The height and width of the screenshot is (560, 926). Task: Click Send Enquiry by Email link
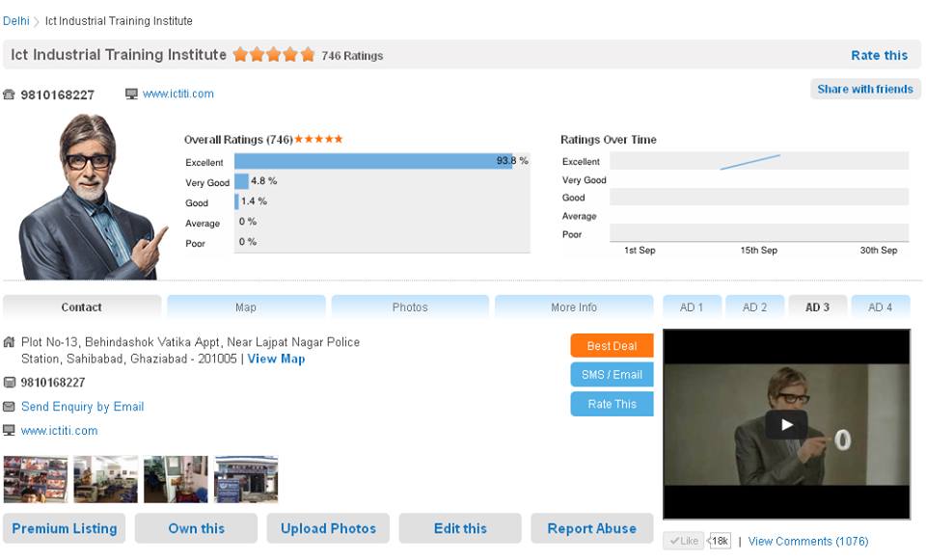[x=82, y=407]
